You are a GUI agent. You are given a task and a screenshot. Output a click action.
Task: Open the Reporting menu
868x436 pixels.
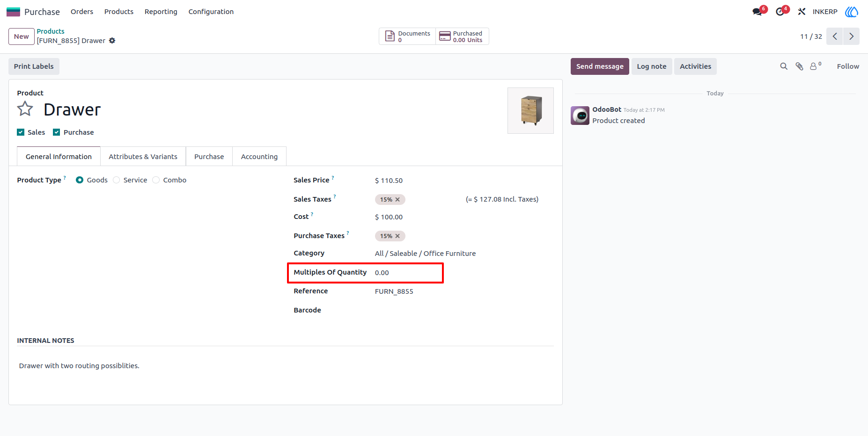(161, 12)
